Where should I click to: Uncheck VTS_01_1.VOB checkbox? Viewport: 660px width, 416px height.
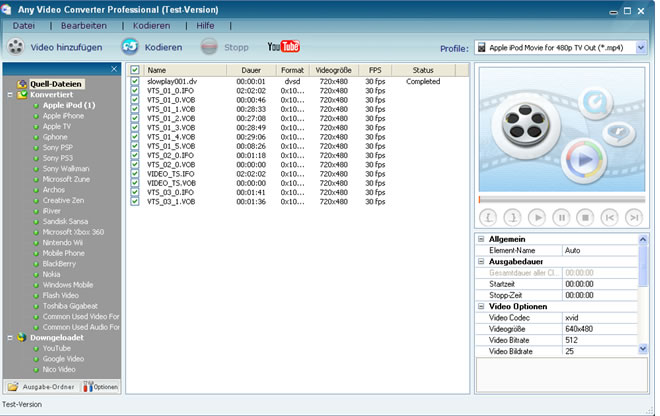tap(135, 109)
